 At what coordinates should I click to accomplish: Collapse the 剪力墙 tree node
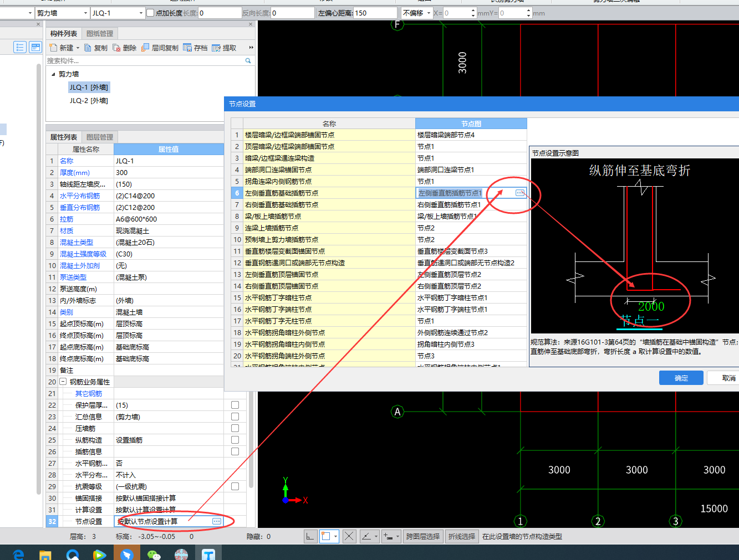click(53, 74)
